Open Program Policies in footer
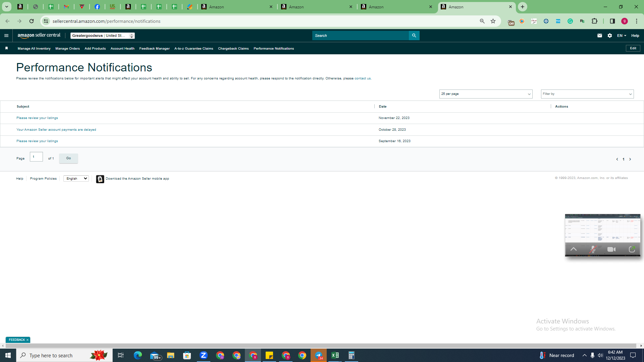The width and height of the screenshot is (644, 362). tap(43, 179)
